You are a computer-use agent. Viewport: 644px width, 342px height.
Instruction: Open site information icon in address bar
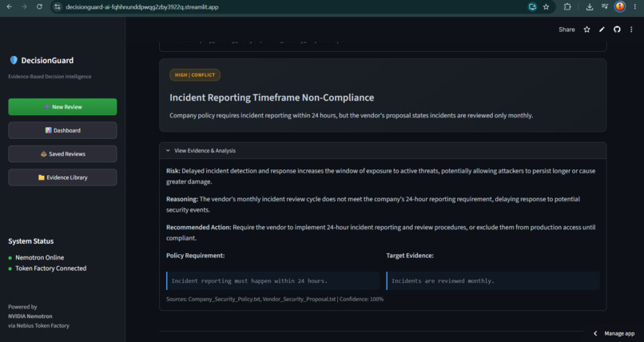tap(58, 7)
